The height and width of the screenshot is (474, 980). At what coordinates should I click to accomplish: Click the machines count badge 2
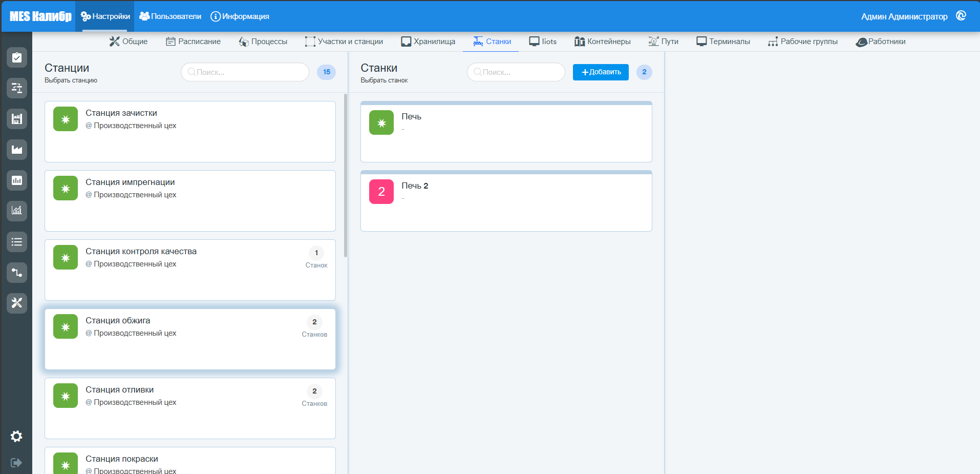pyautogui.click(x=644, y=72)
